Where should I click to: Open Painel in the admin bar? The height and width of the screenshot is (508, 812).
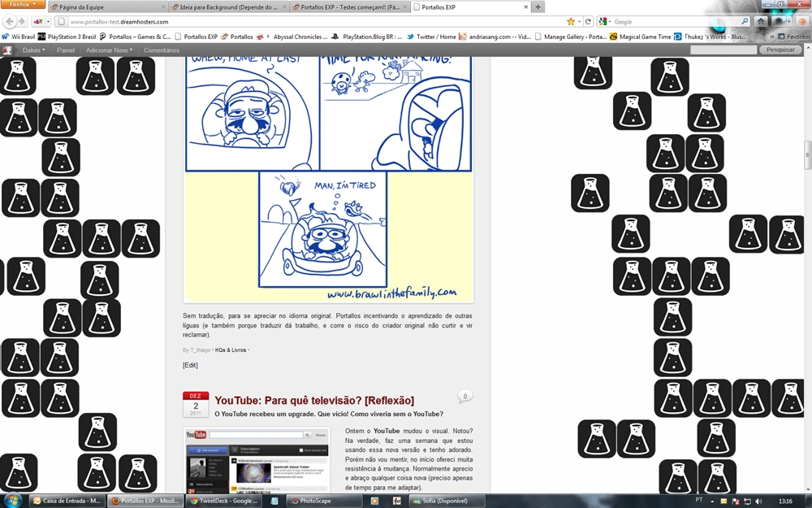click(x=65, y=50)
